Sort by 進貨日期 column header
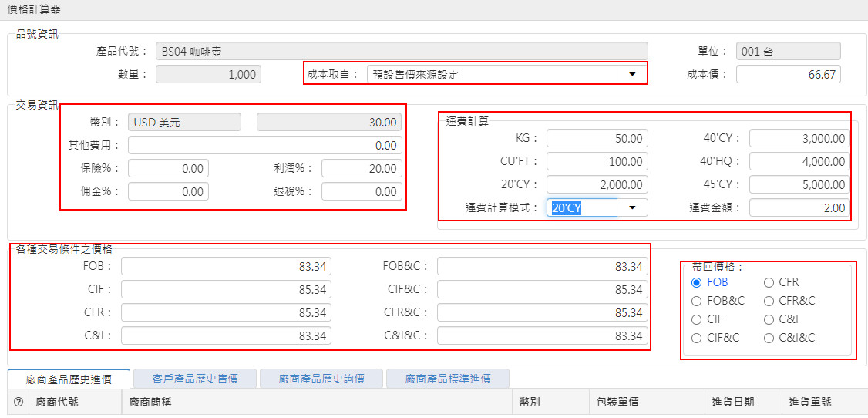Image resolution: width=868 pixels, height=418 pixels. (732, 402)
